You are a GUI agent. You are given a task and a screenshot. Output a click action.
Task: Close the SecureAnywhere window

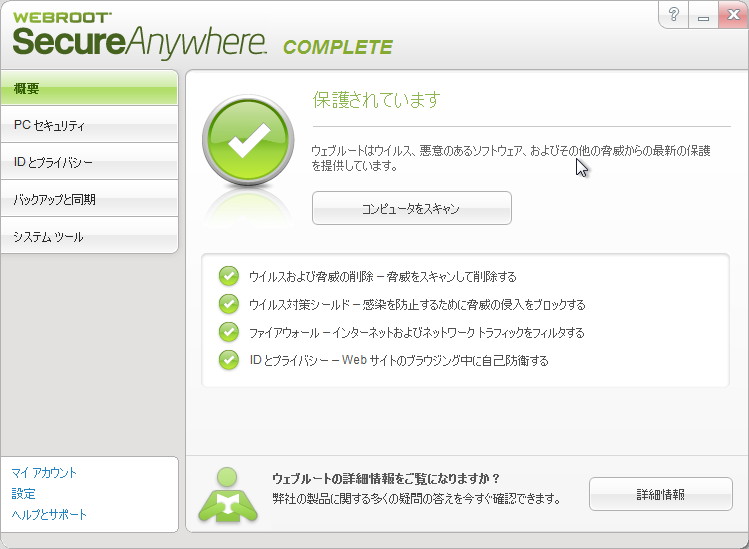click(733, 15)
